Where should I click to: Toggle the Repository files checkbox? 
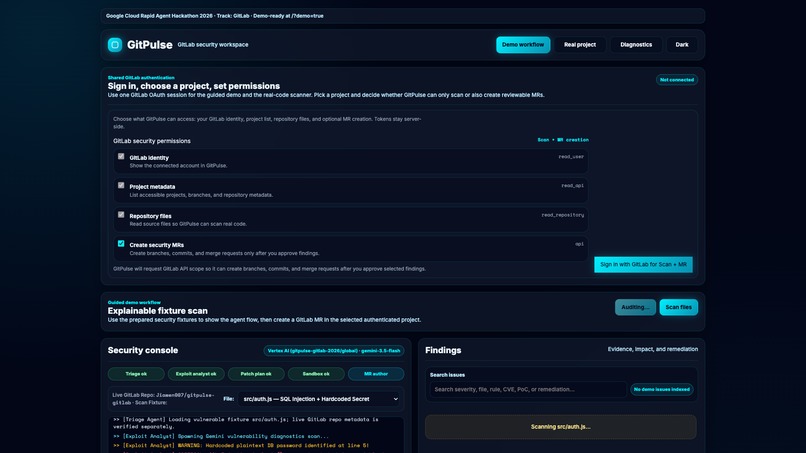tap(121, 215)
